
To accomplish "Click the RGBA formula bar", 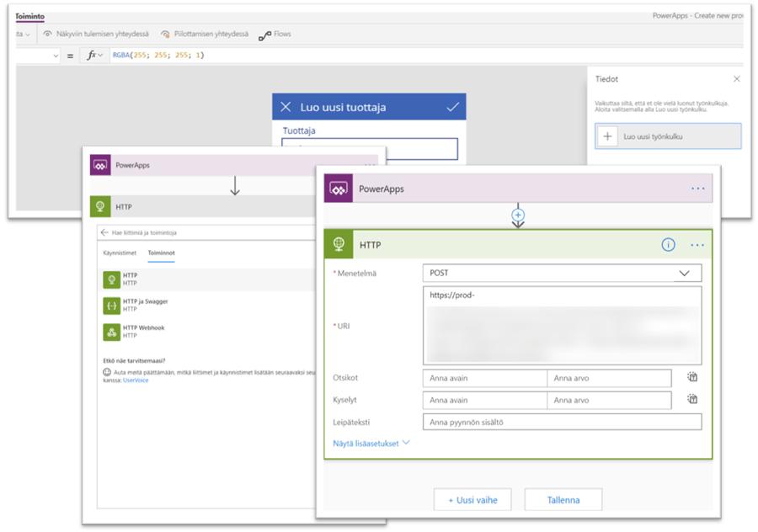I will (x=425, y=55).
